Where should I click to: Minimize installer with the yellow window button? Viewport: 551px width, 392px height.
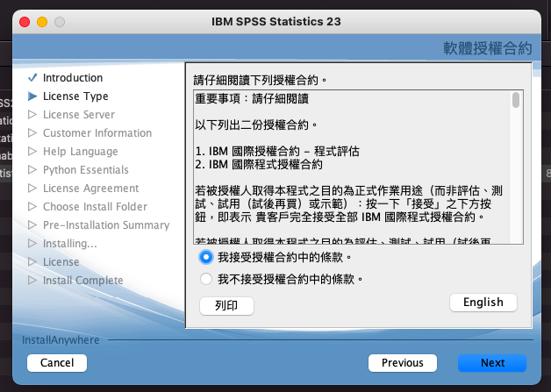[x=42, y=22]
